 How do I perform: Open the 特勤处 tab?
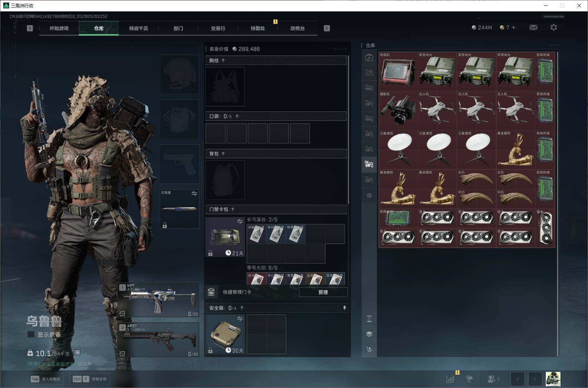coord(258,28)
